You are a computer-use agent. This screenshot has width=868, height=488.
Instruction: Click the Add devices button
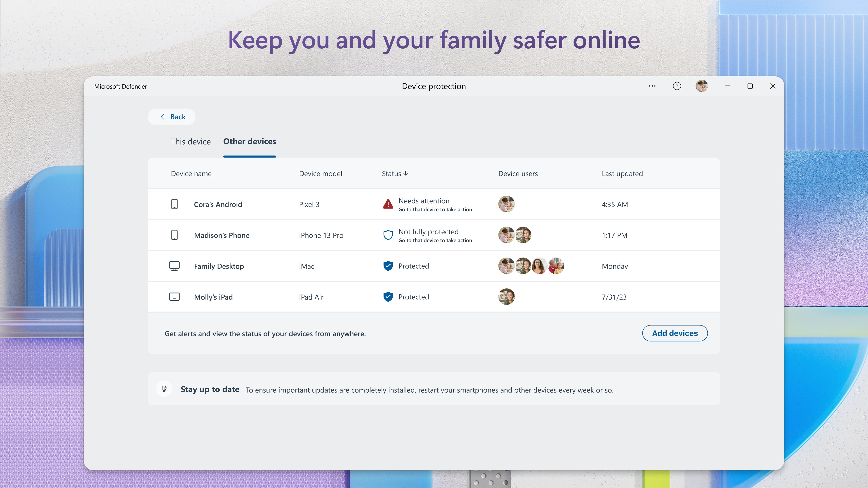[675, 333]
